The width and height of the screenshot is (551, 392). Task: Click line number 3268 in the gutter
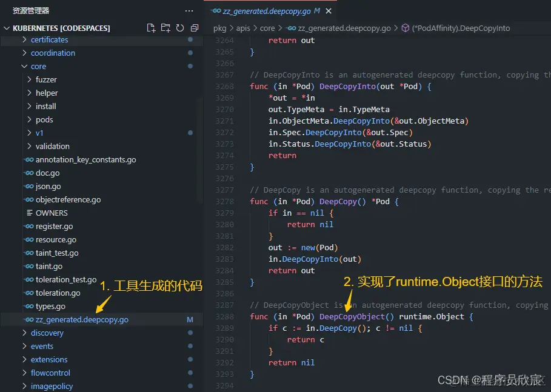pyautogui.click(x=224, y=87)
